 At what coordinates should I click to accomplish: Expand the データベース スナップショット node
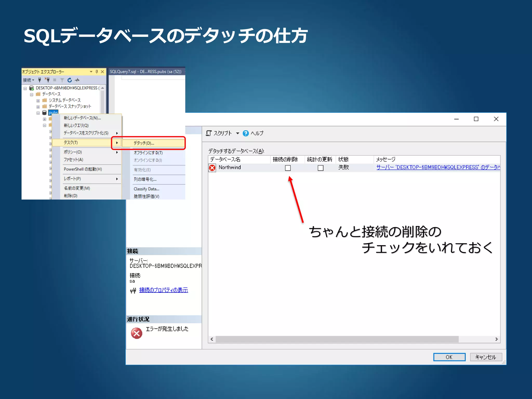(38, 107)
